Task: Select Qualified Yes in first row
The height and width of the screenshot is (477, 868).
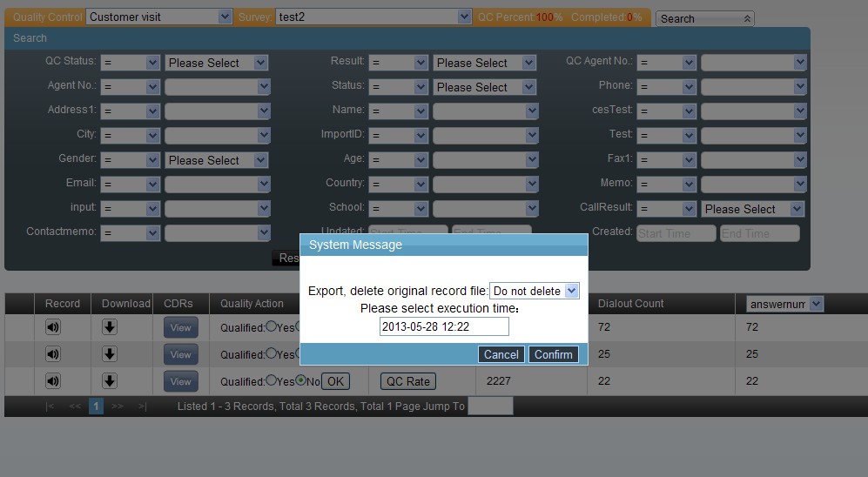Action: coord(271,327)
